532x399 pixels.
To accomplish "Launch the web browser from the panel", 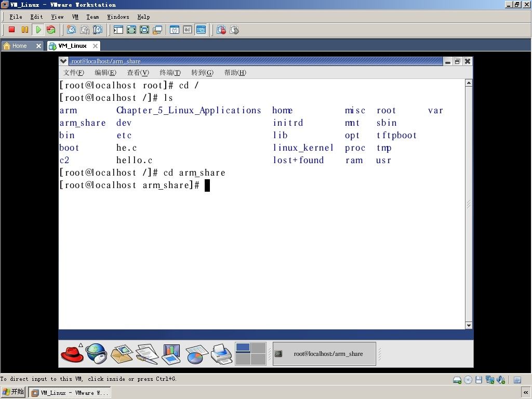I will click(96, 354).
